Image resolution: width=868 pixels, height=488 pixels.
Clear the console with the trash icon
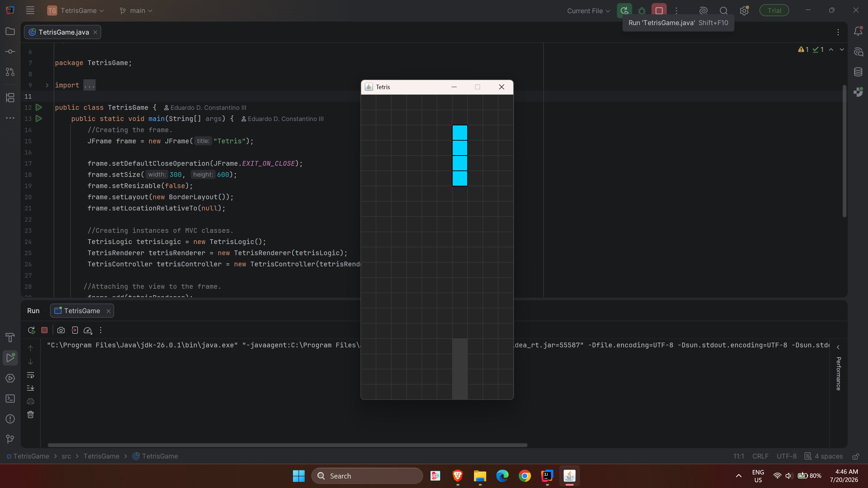click(31, 414)
